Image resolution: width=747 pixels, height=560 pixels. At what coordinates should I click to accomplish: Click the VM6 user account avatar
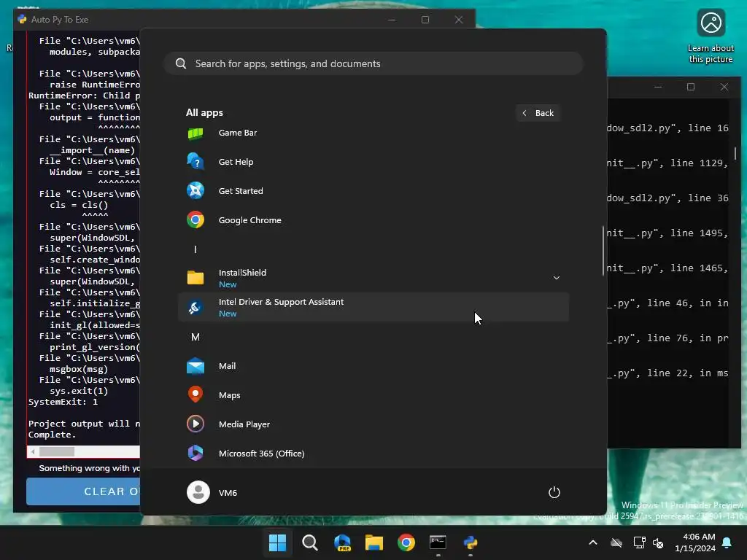198,492
